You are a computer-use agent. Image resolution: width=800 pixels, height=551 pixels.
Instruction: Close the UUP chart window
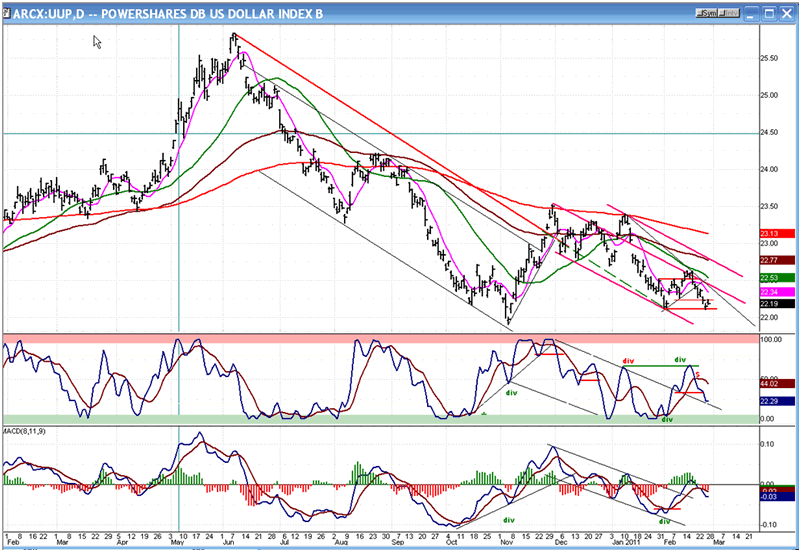coord(785,12)
